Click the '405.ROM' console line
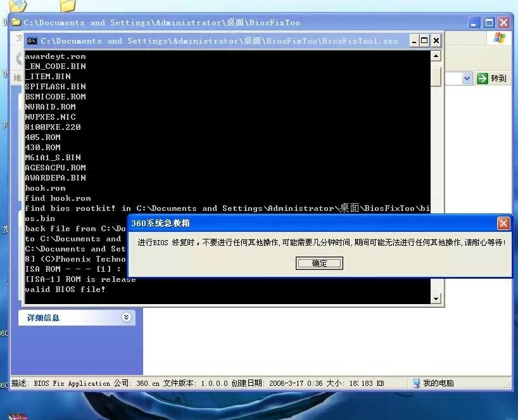Screen dimensions: 518x420 [x=43, y=137]
